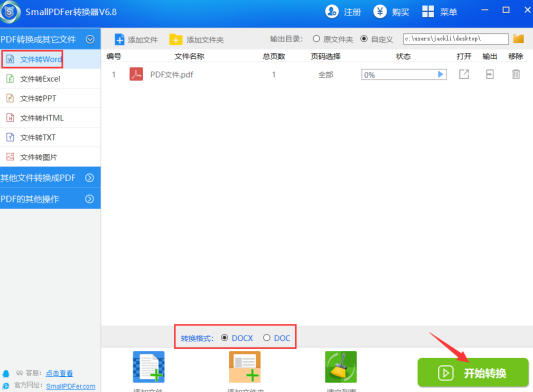Click the 0% progress bar
533x392 pixels.
pos(404,74)
